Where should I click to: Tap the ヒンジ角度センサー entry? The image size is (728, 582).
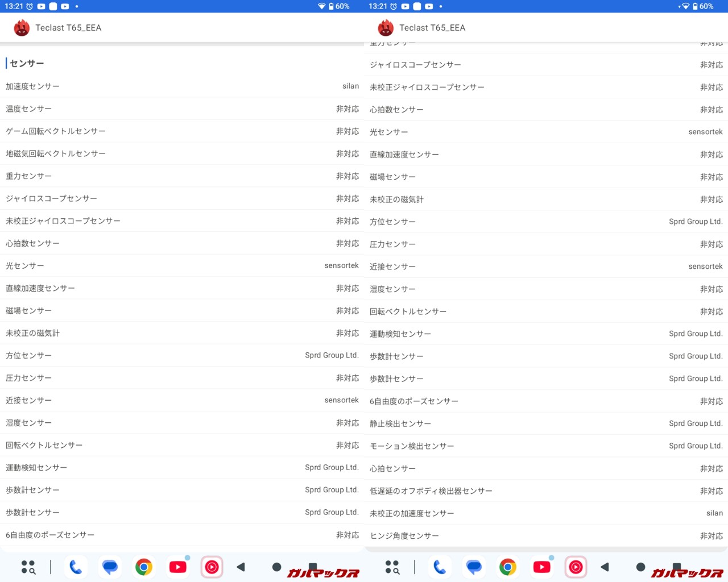(546, 535)
